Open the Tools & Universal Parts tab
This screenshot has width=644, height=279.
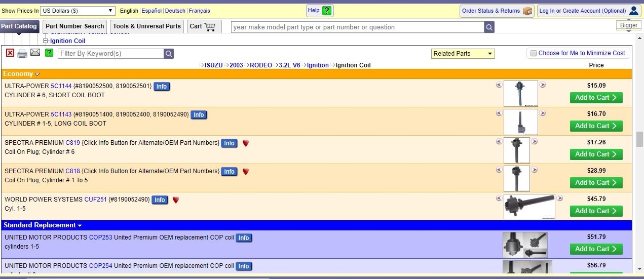coord(147,26)
